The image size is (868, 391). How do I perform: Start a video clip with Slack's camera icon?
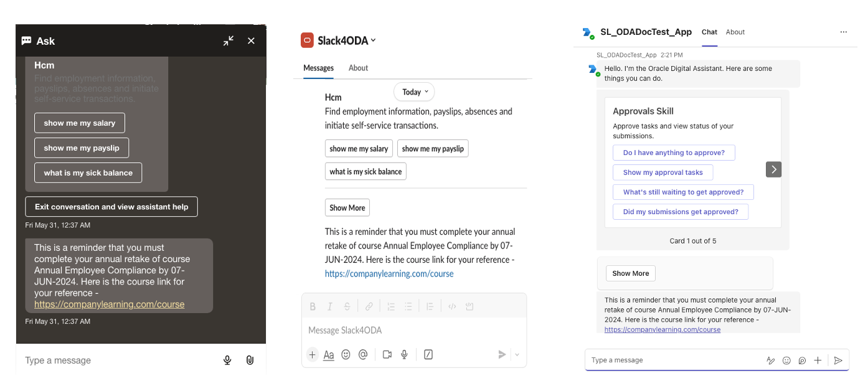click(387, 354)
